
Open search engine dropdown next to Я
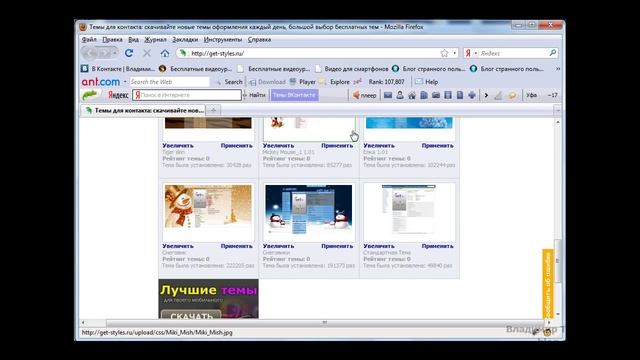[x=476, y=53]
